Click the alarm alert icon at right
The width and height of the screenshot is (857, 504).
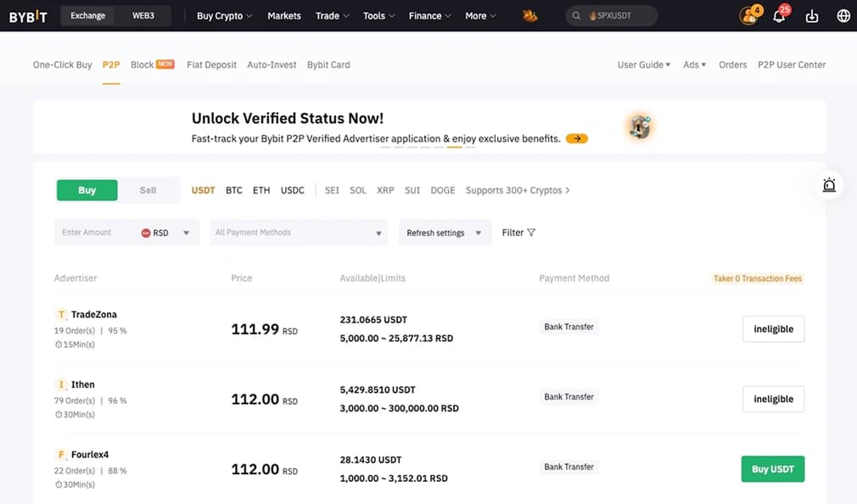[x=829, y=185]
